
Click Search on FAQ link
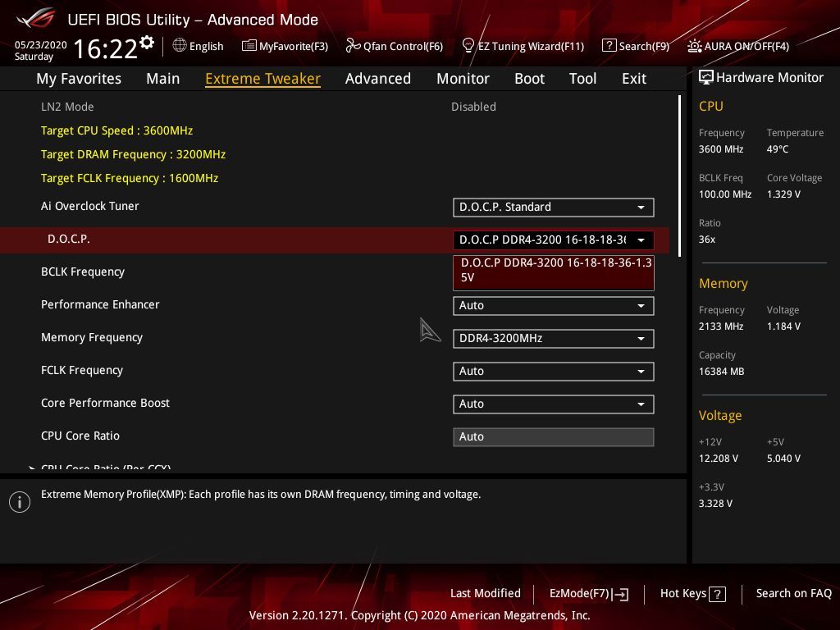[794, 594]
